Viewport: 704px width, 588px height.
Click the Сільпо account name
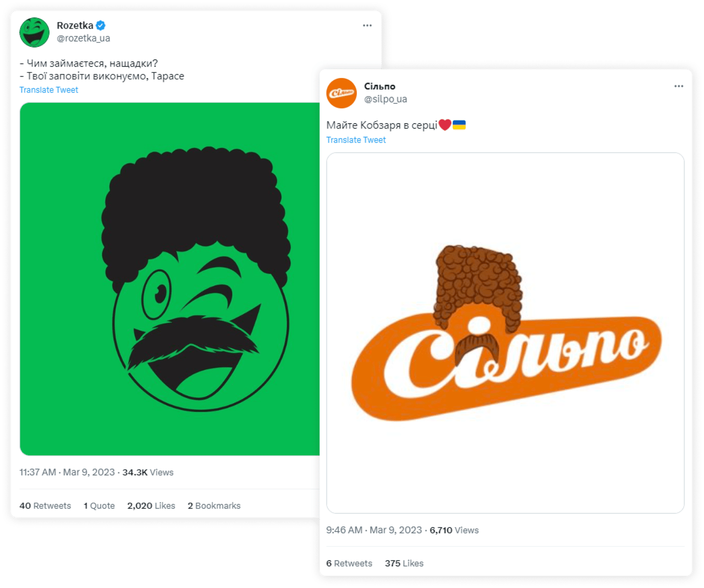(x=380, y=86)
